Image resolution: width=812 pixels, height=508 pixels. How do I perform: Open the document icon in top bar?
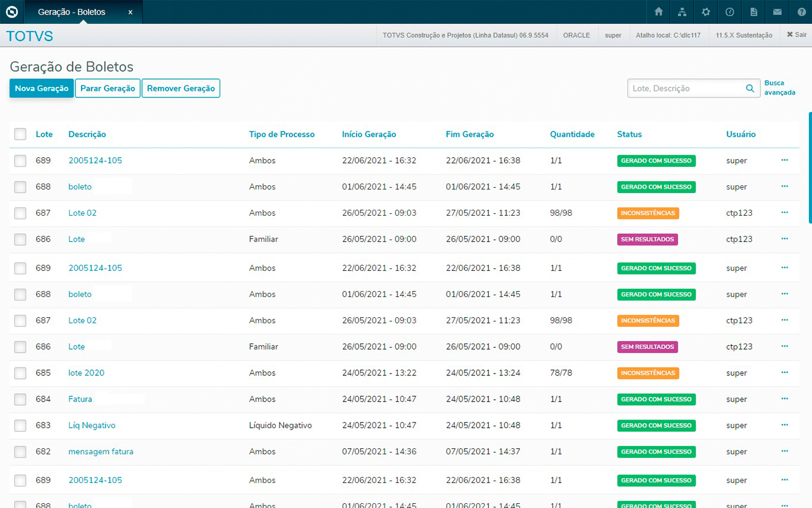tap(753, 12)
